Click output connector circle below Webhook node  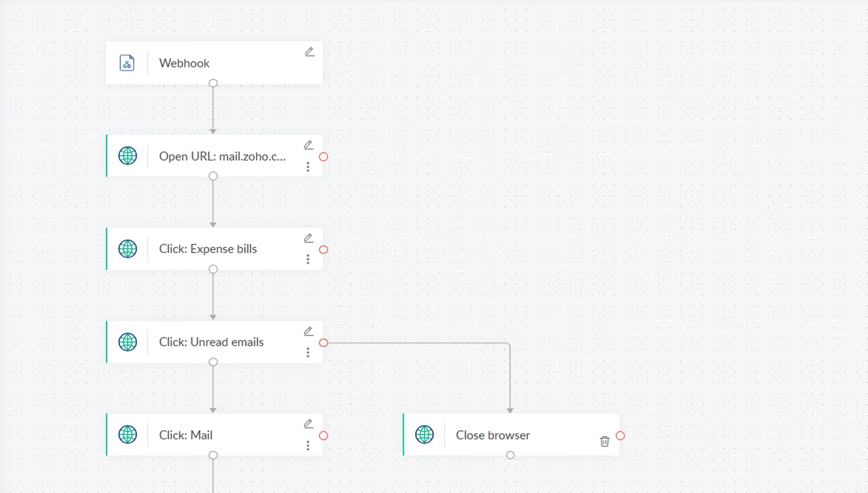pos(213,83)
